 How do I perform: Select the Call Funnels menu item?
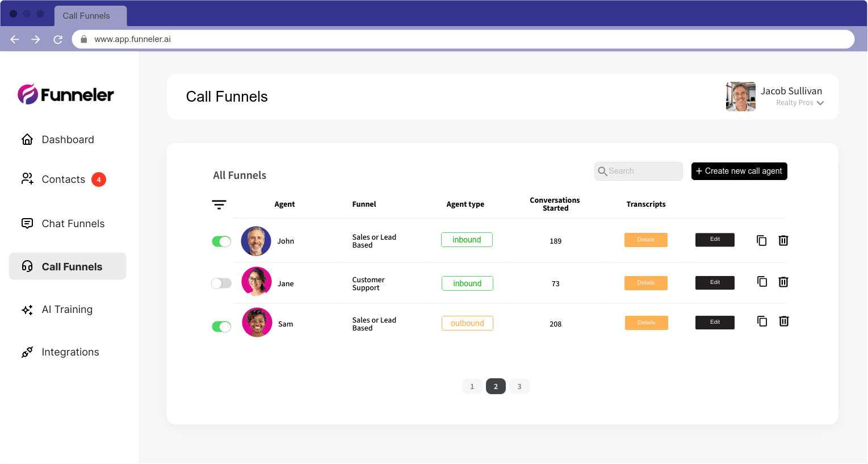coord(68,266)
